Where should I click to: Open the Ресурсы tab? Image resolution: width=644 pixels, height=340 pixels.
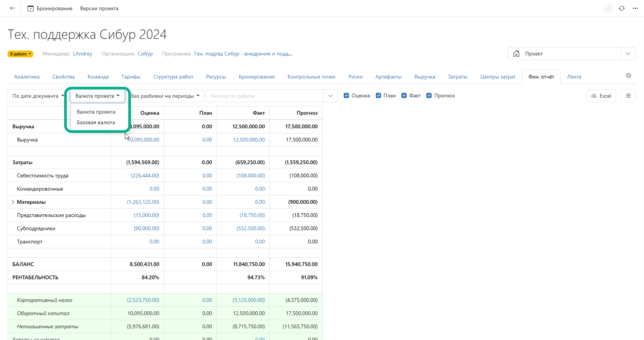(x=216, y=77)
